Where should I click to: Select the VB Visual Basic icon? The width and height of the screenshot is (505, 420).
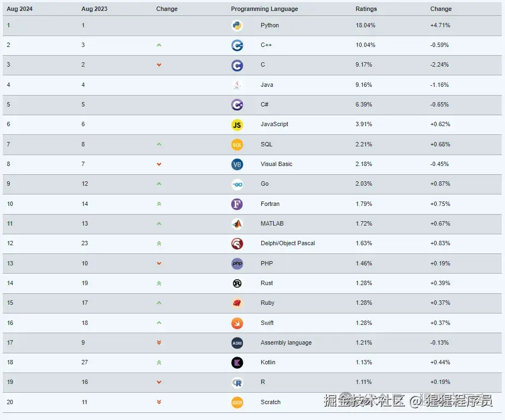(237, 164)
